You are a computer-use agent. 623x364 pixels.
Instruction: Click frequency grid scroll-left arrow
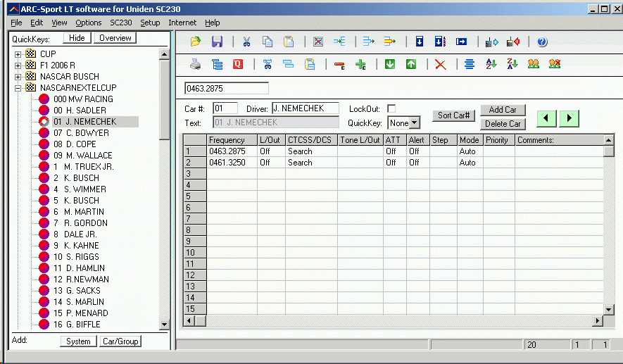189,320
